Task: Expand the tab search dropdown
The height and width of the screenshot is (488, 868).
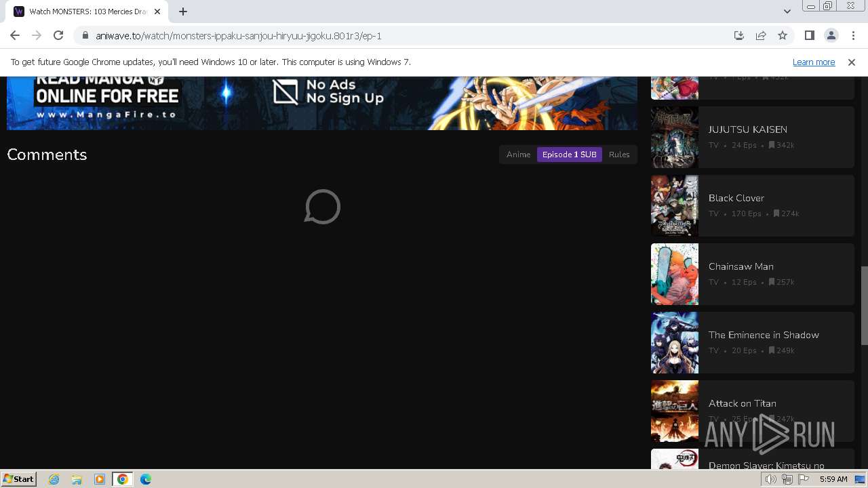Action: coord(787,12)
